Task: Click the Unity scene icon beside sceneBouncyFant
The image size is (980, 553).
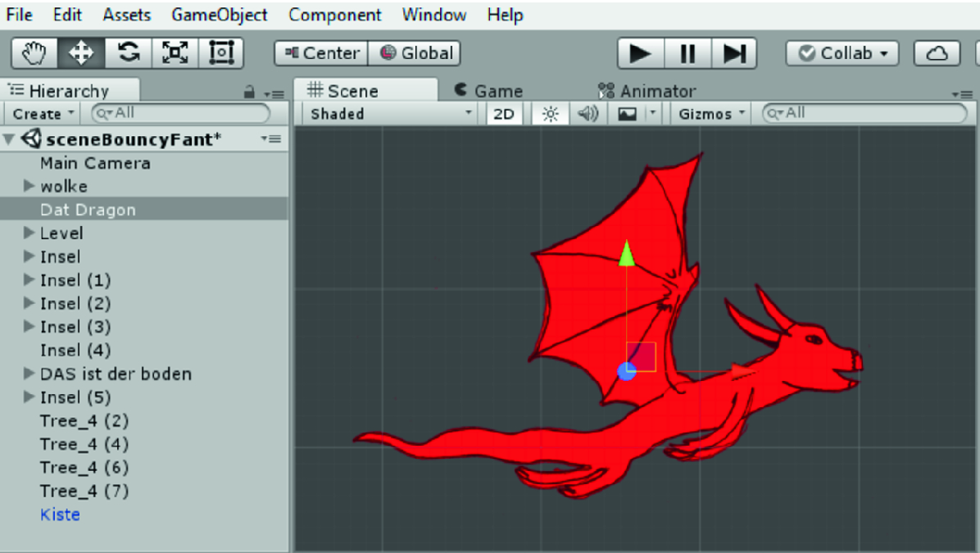Action: pyautogui.click(x=31, y=138)
